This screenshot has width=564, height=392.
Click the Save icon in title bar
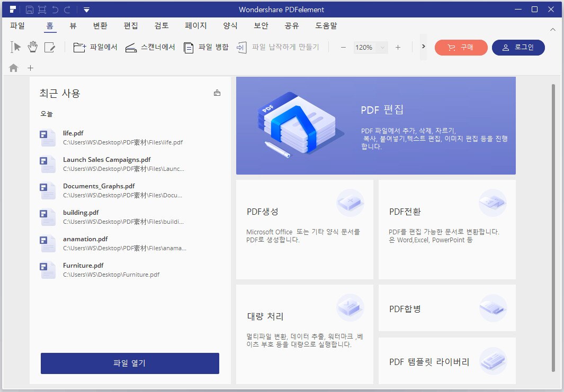(x=30, y=10)
